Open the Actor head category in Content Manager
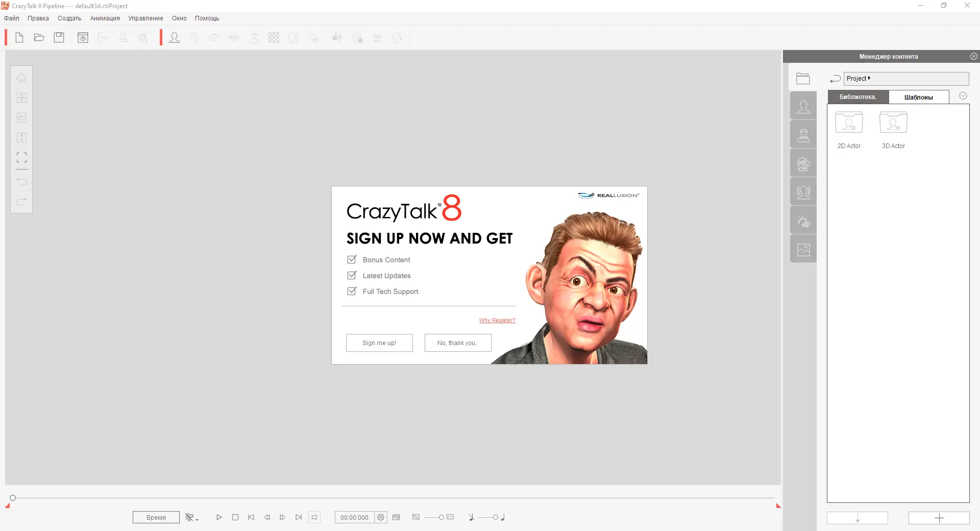980x531 pixels. point(803,106)
